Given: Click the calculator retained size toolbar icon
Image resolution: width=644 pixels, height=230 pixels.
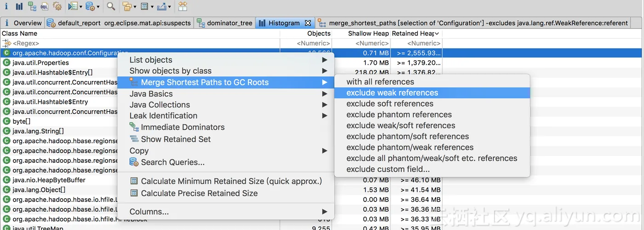Looking at the screenshot, I should [x=144, y=6].
